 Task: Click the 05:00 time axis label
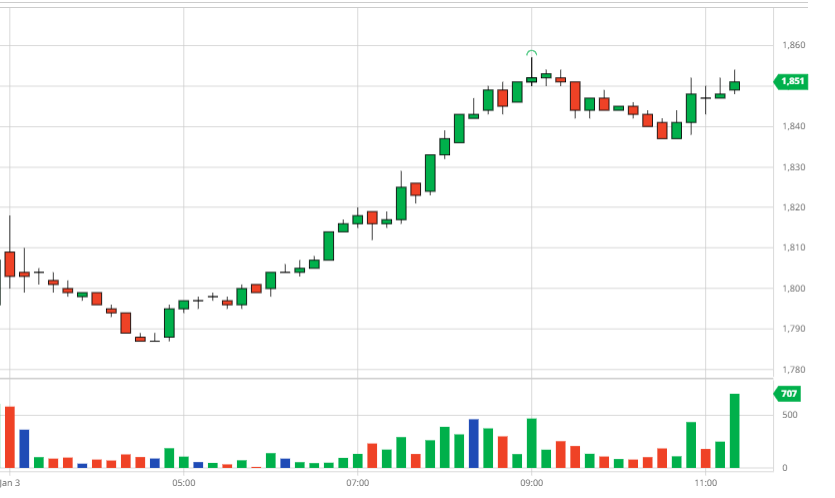pyautogui.click(x=184, y=483)
